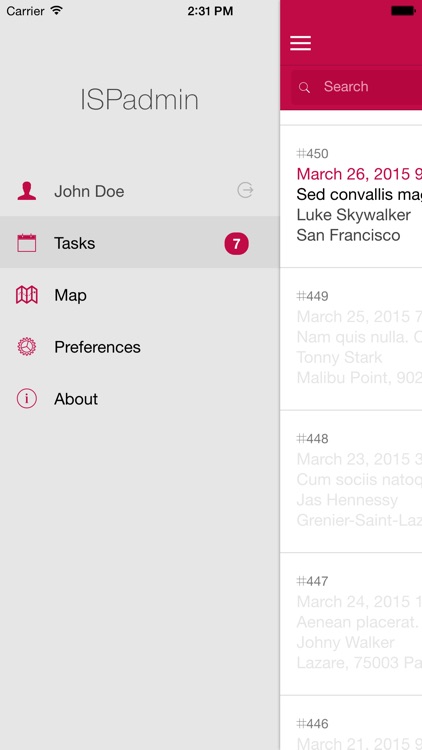The image size is (422, 750).
Task: Click the March 25, 2015 date text
Action: click(x=359, y=317)
